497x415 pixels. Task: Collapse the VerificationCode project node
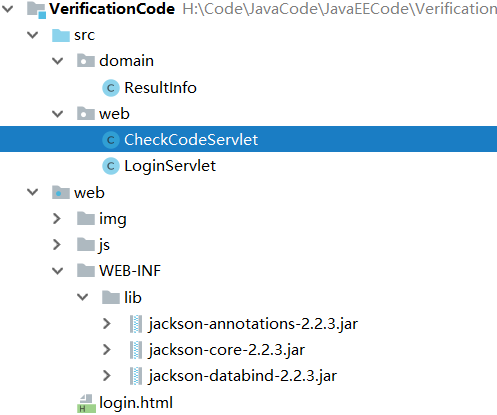point(7,9)
